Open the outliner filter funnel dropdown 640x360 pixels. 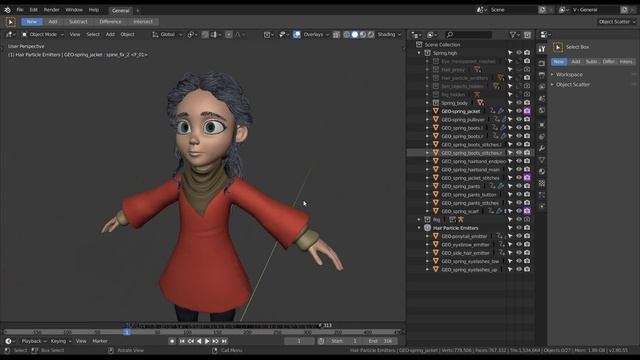point(514,35)
